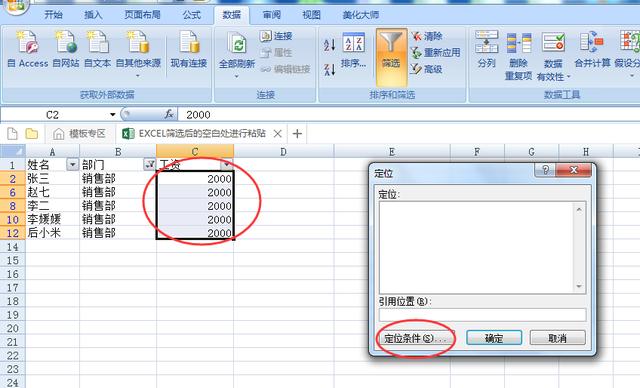Click the 引用位置 reference input field
640x388 pixels.
(482, 315)
